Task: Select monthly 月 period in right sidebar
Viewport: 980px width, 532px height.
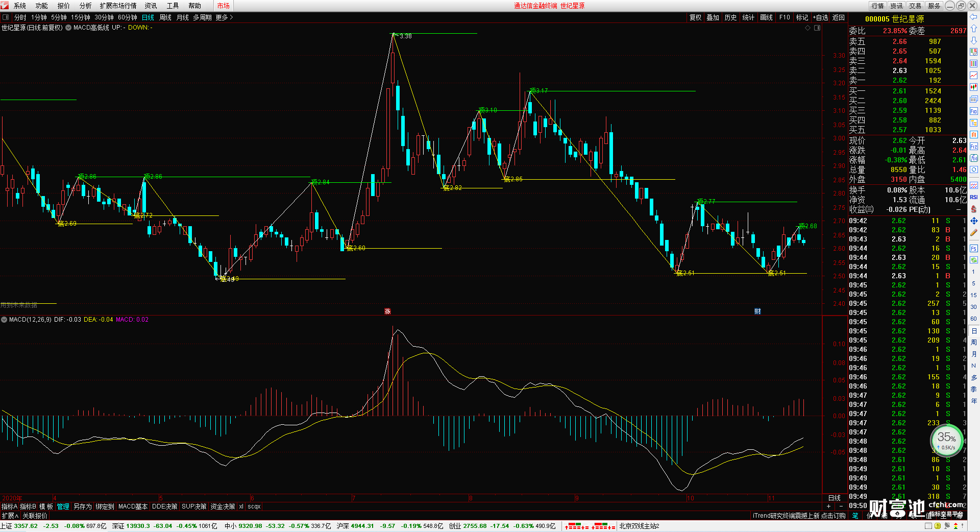Action: [973, 354]
